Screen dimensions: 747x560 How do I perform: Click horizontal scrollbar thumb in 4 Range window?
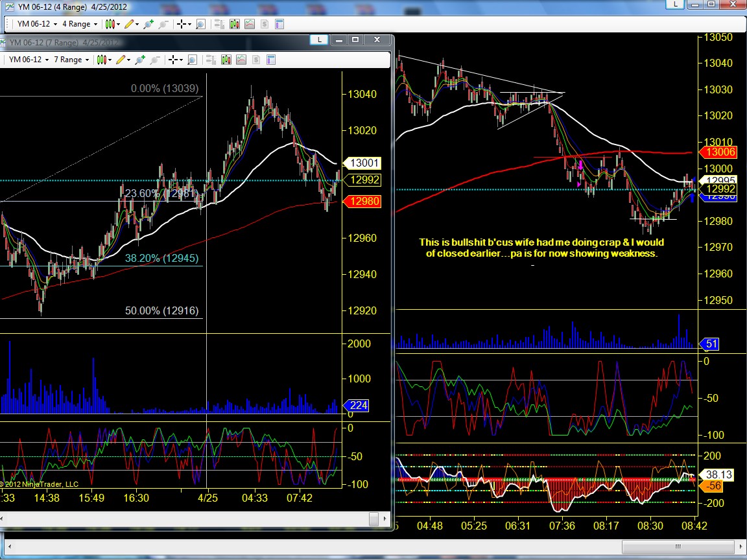[678, 546]
